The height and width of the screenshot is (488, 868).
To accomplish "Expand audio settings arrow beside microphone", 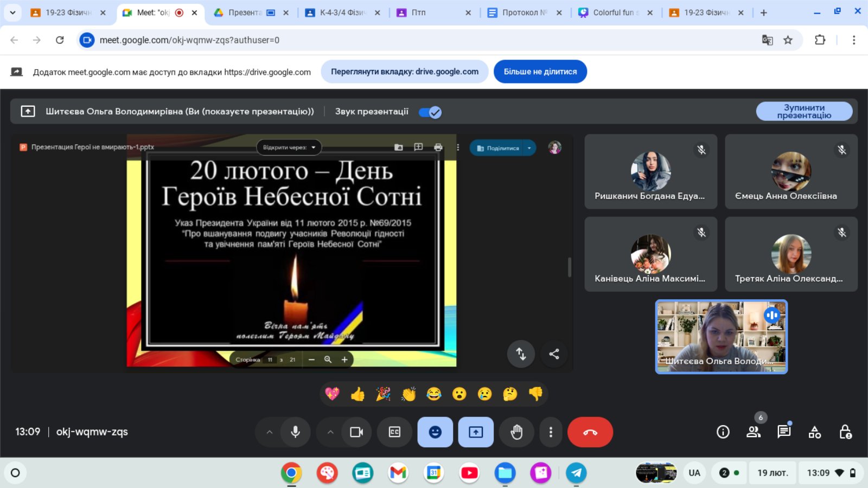I will coord(270,432).
